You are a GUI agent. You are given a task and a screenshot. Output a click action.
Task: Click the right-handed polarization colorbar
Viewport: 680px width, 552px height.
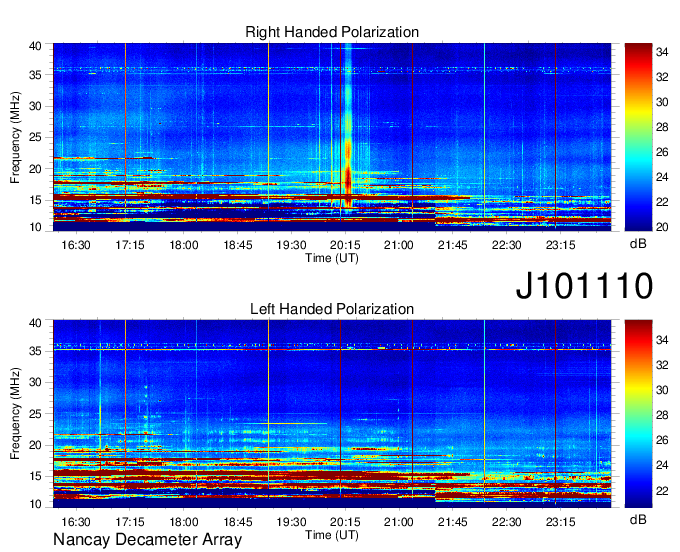[638, 137]
